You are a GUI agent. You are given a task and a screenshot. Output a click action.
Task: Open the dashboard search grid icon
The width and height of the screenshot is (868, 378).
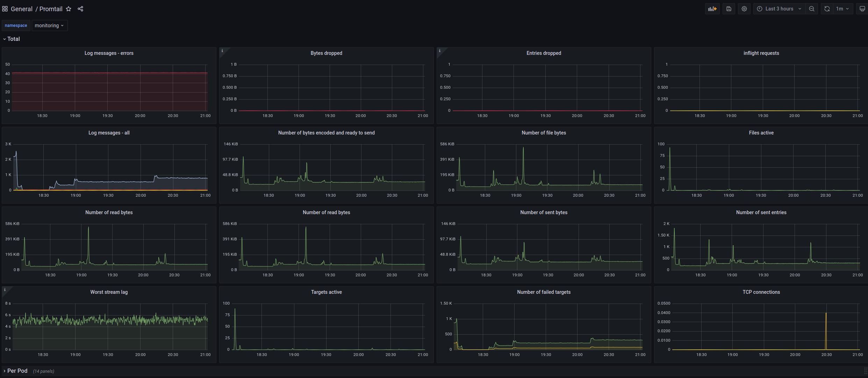(5, 9)
